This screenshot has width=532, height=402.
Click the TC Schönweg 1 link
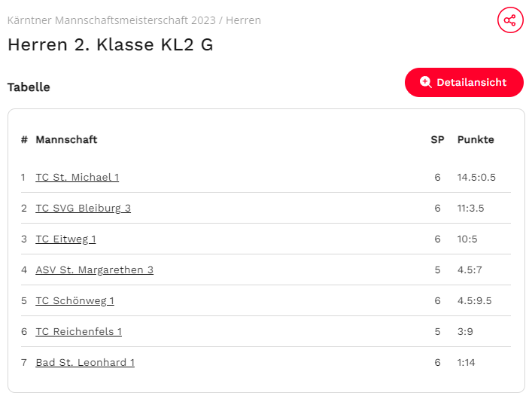(74, 301)
